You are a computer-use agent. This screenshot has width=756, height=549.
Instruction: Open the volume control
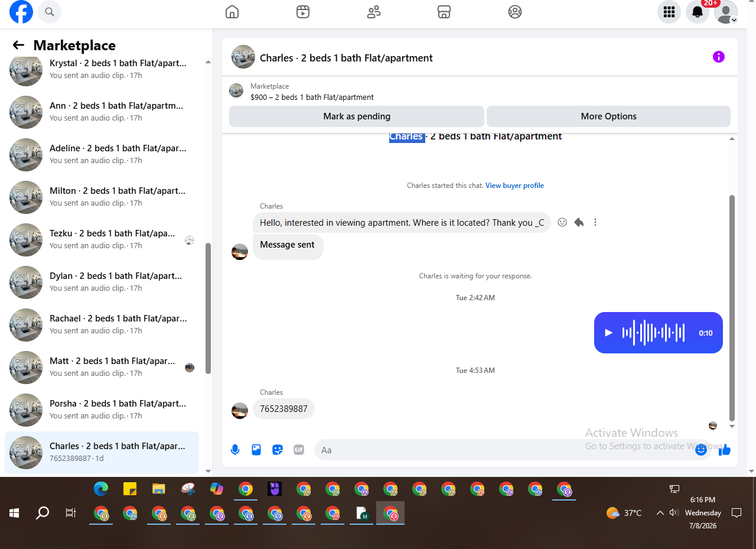pyautogui.click(x=674, y=513)
